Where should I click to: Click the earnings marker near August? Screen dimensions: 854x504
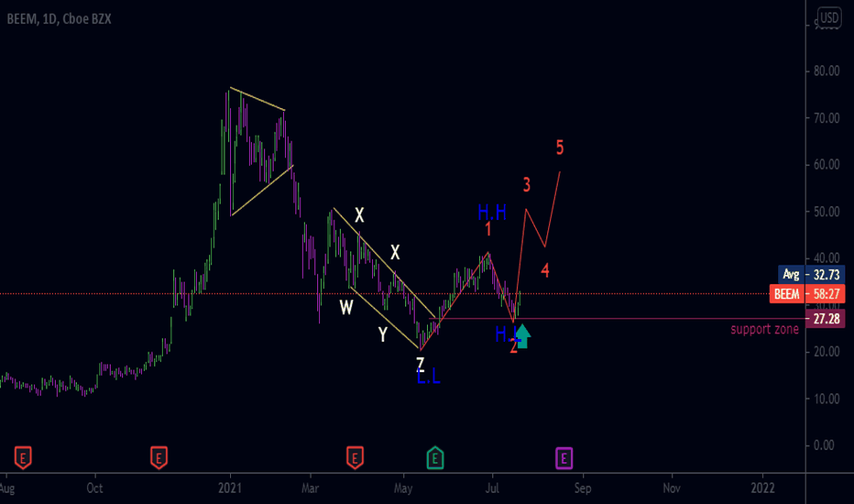22,457
